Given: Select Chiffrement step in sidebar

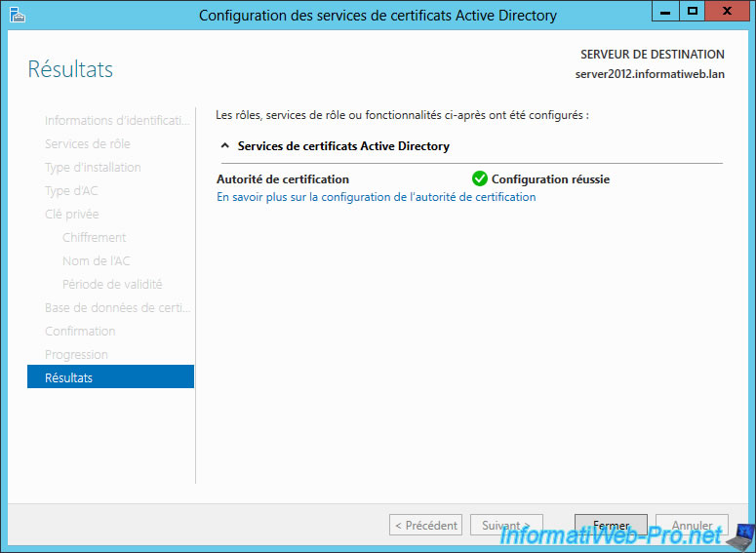Looking at the screenshot, I should point(94,237).
